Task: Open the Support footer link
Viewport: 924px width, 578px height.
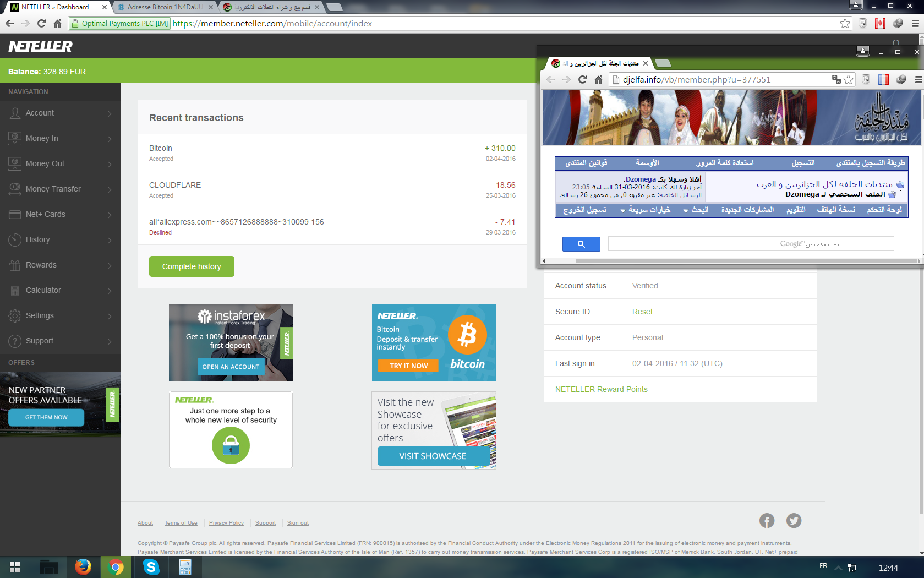Action: (265, 523)
